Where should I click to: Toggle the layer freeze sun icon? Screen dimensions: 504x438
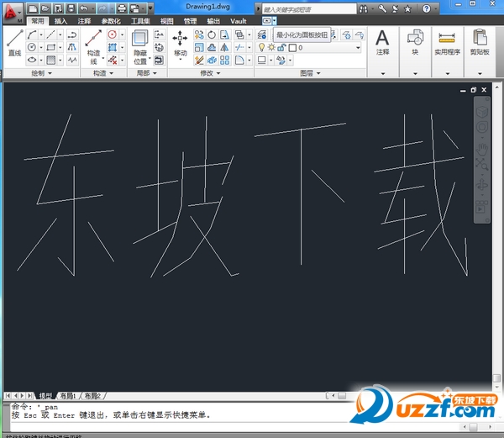(272, 48)
